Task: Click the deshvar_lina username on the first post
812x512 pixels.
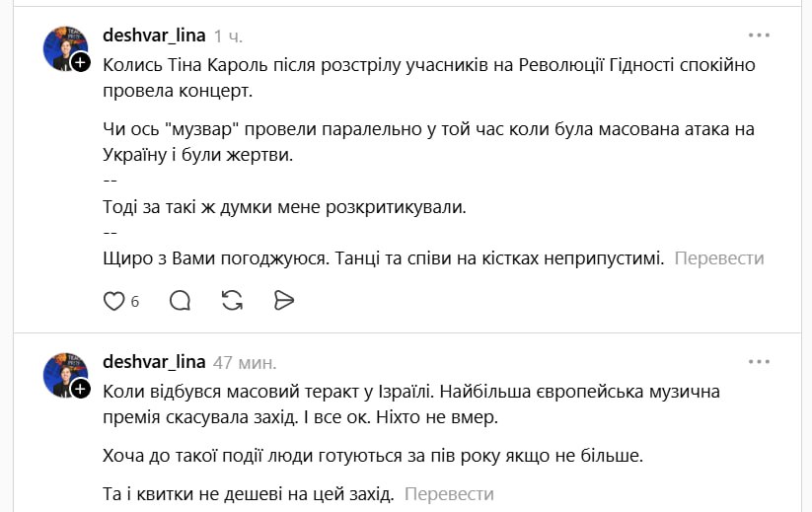Action: (154, 36)
